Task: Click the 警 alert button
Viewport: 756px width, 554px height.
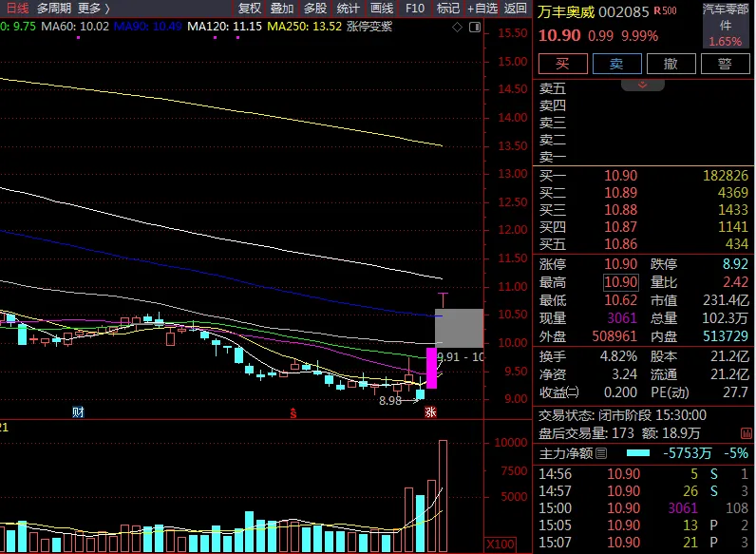Action: [x=725, y=64]
